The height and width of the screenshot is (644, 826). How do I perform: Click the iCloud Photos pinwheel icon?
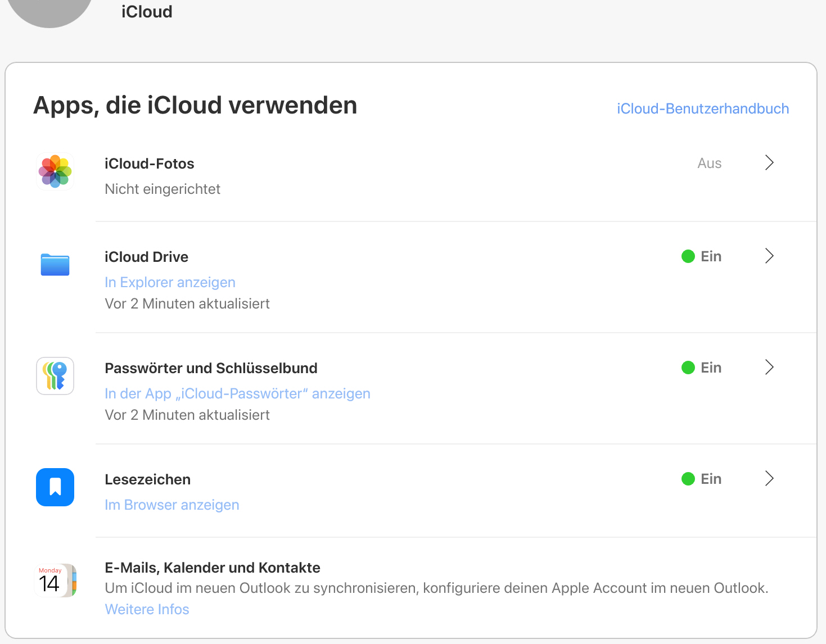coord(55,171)
